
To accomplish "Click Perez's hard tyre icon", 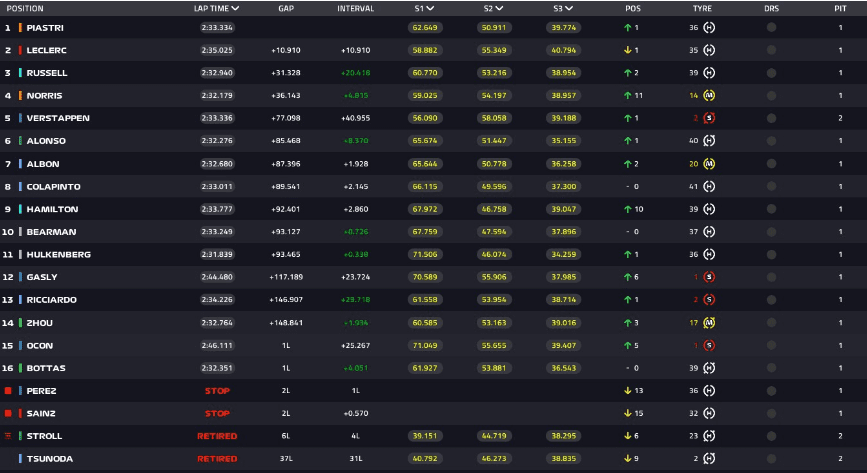I will (709, 391).
